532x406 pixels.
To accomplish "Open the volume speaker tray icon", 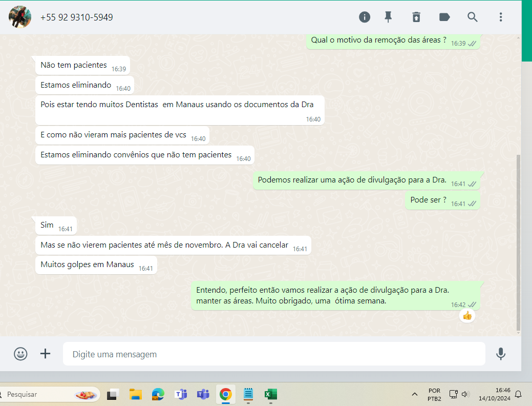I will click(x=465, y=394).
